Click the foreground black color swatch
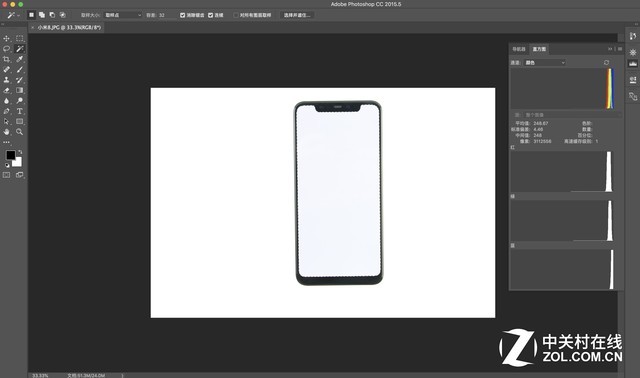 (x=11, y=155)
